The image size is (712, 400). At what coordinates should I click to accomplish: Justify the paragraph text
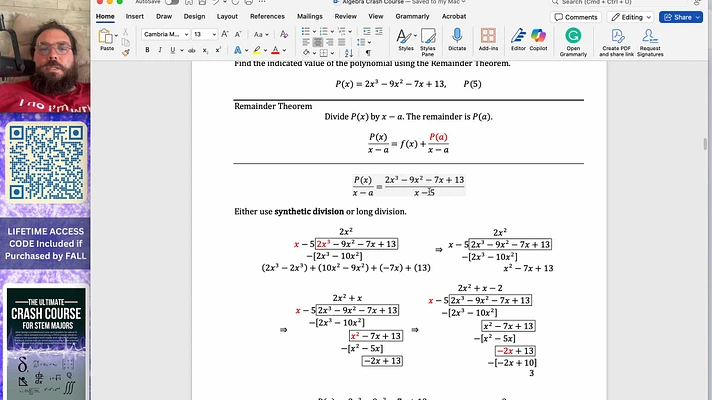pos(341,42)
